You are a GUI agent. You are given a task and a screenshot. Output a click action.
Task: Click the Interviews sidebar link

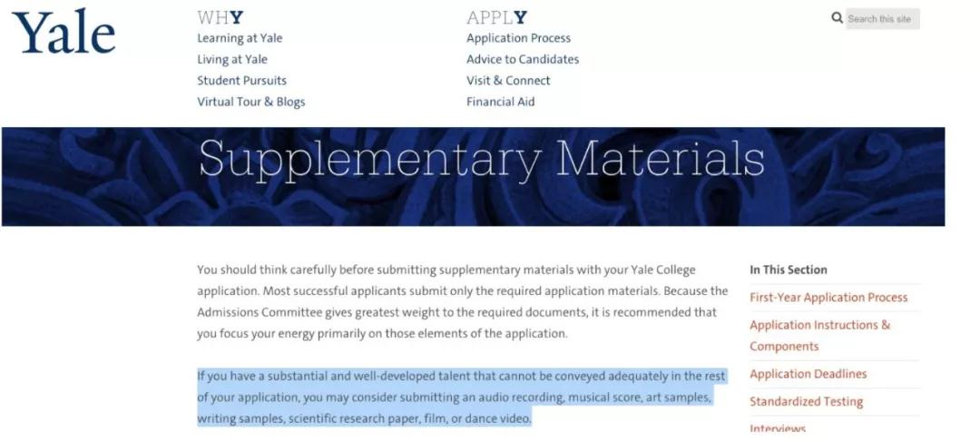778,428
